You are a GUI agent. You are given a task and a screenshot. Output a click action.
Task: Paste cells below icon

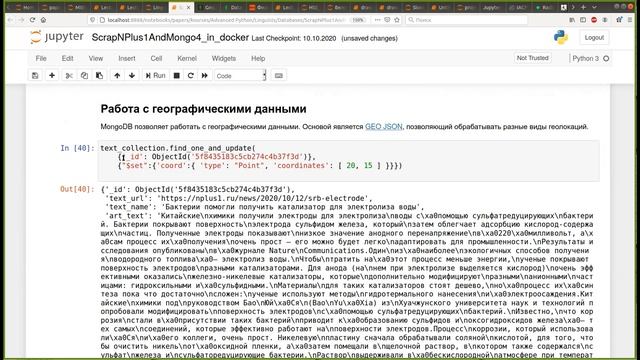99,76
